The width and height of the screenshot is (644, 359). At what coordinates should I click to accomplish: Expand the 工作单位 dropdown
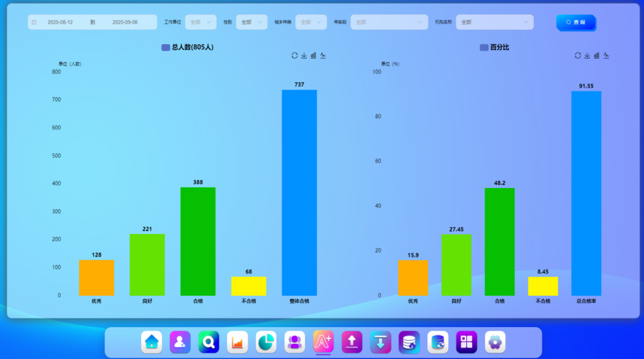(200, 22)
